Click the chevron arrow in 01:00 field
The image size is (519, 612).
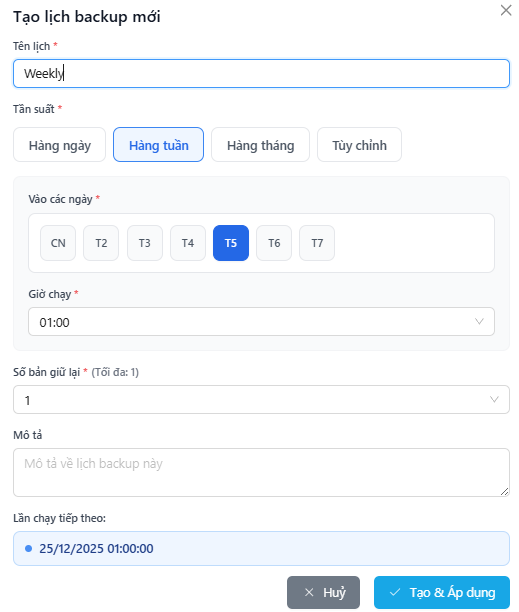pyautogui.click(x=479, y=322)
